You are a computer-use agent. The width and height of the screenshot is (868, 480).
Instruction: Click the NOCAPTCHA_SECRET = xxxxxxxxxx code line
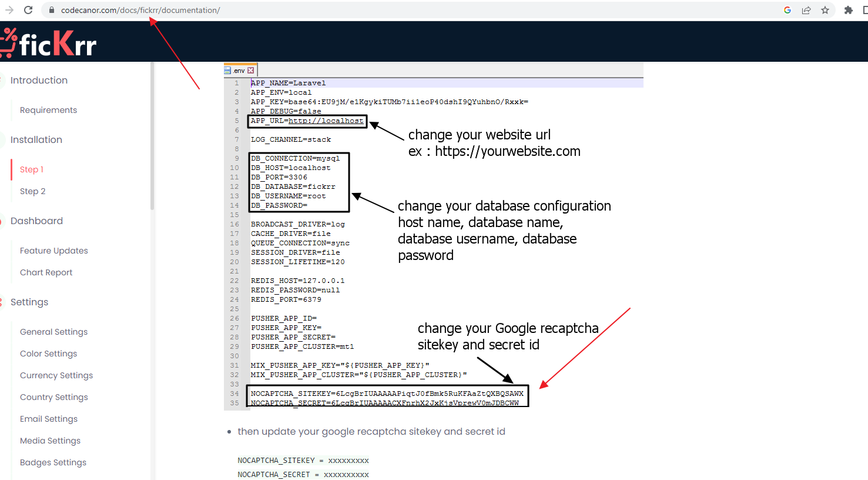pyautogui.click(x=303, y=475)
